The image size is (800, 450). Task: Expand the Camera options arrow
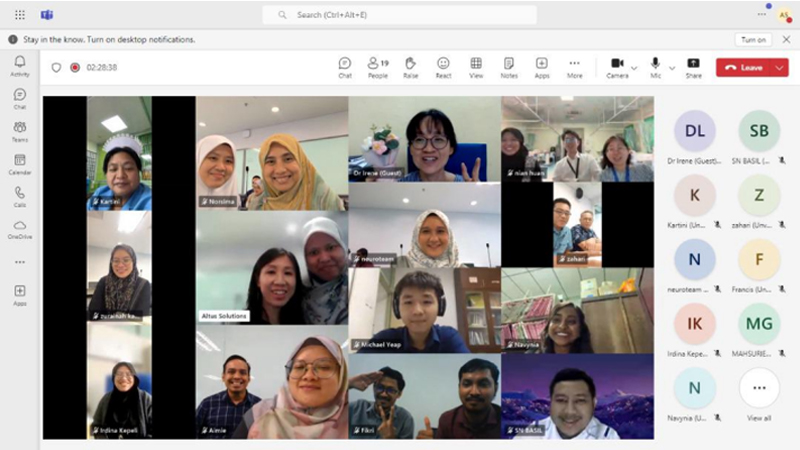coord(634,68)
